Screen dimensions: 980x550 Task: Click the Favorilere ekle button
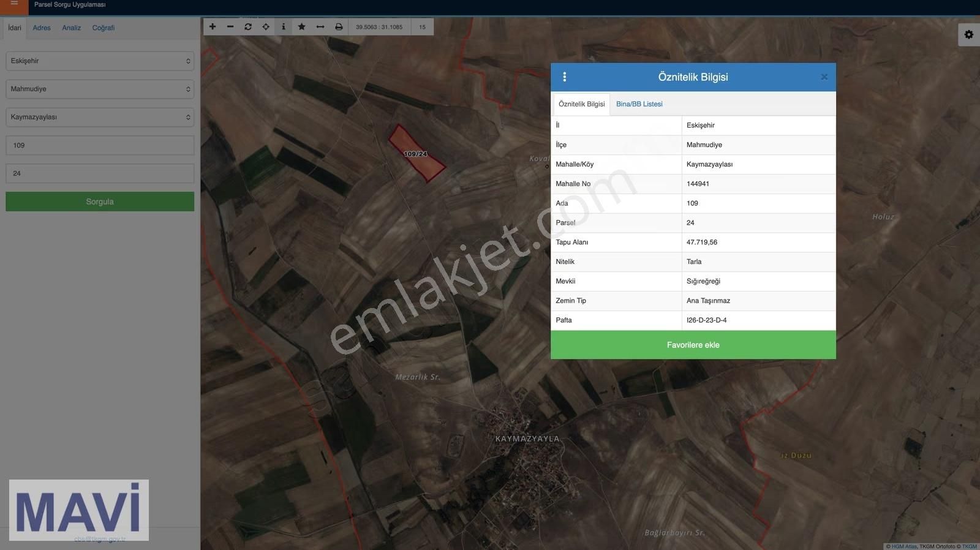(x=693, y=345)
